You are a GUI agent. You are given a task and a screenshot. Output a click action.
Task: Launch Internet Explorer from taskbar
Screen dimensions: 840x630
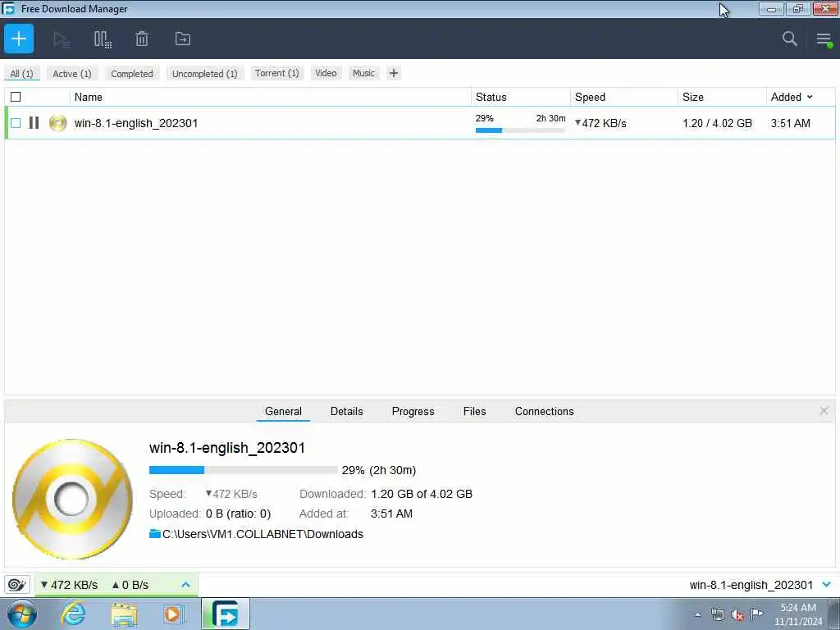tap(73, 614)
